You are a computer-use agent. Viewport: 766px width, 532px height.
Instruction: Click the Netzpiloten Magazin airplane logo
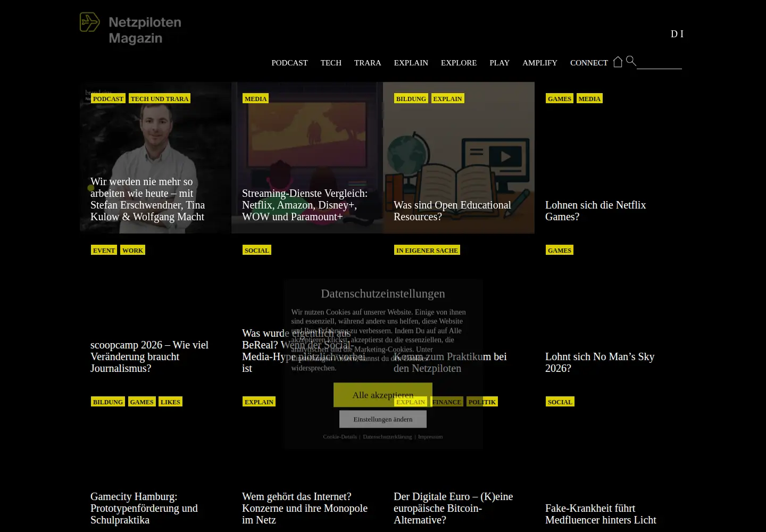click(130, 29)
